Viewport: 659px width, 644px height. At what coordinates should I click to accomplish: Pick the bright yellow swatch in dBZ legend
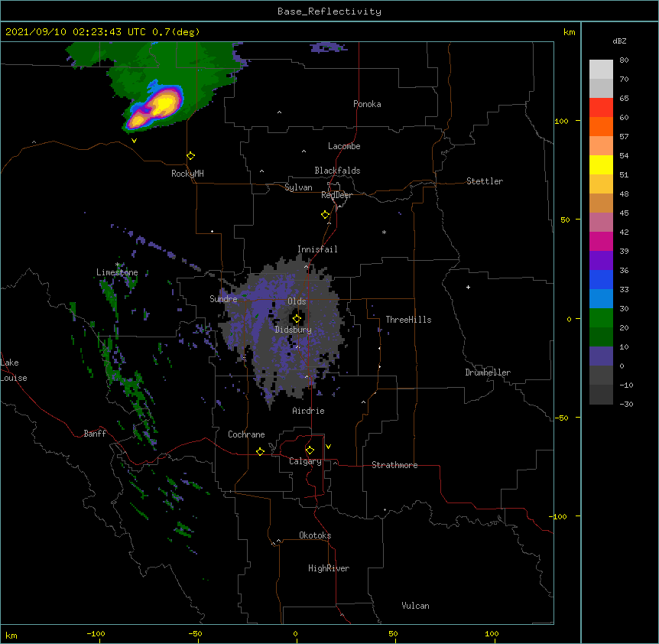(x=601, y=164)
